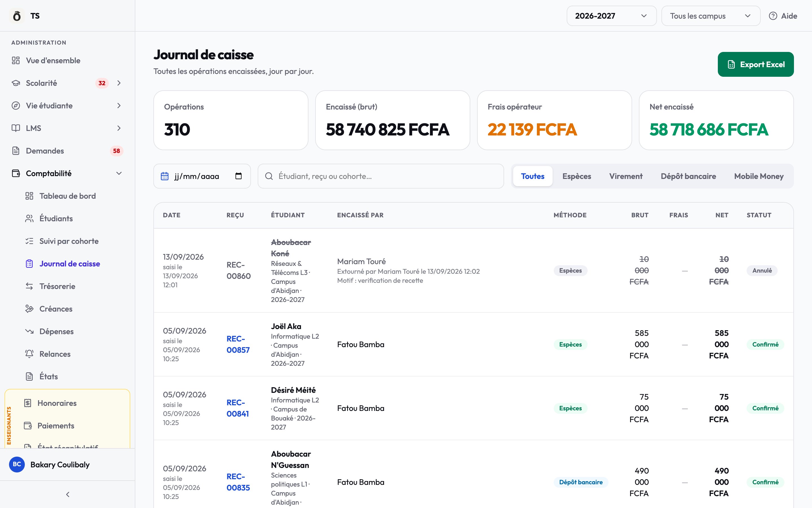The image size is (812, 508).
Task: Open the 2026-2027 academic year dropdown
Action: [611, 16]
